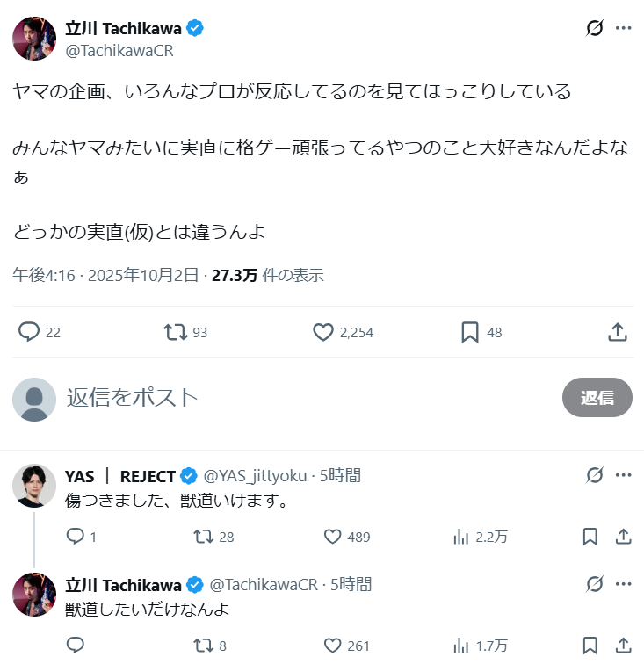This screenshot has height=664, width=644.
Task: Click the Grok icon on main post
Action: [x=595, y=28]
